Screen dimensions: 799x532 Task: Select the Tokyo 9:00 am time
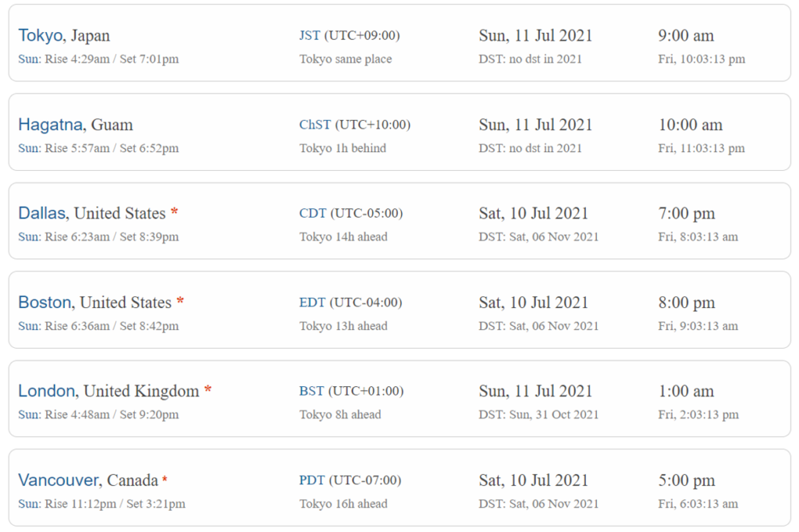(x=686, y=36)
